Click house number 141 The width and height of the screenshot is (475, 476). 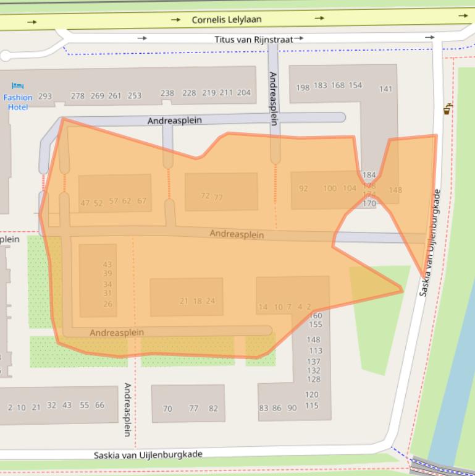coord(385,89)
